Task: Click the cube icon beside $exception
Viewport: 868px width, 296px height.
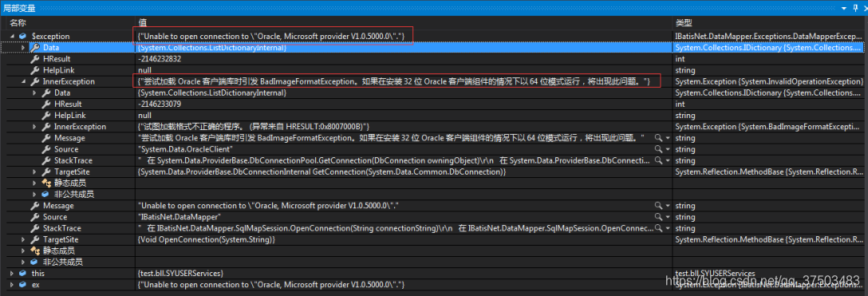Action: pos(22,36)
